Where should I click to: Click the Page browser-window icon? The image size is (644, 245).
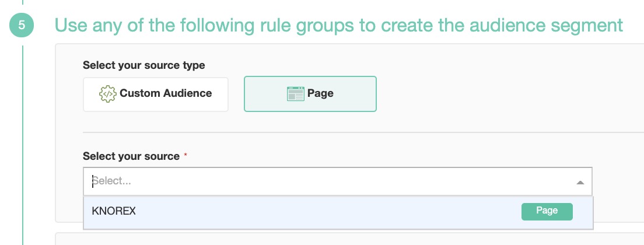[296, 93]
